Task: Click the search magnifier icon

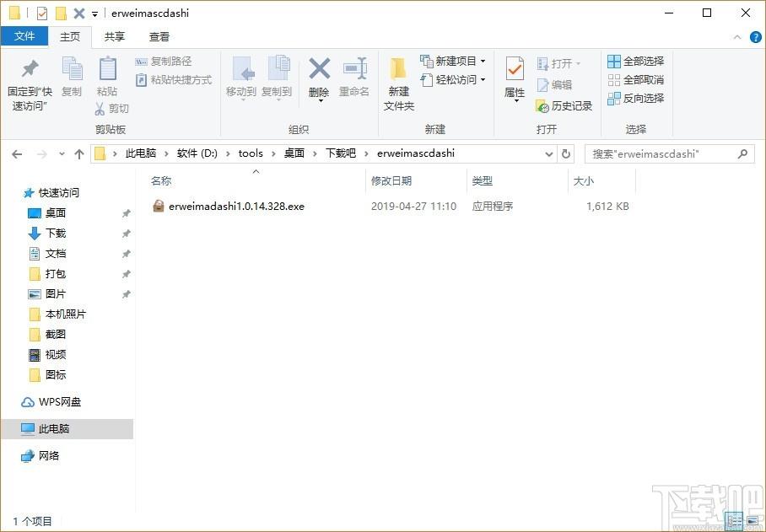Action: (x=742, y=154)
